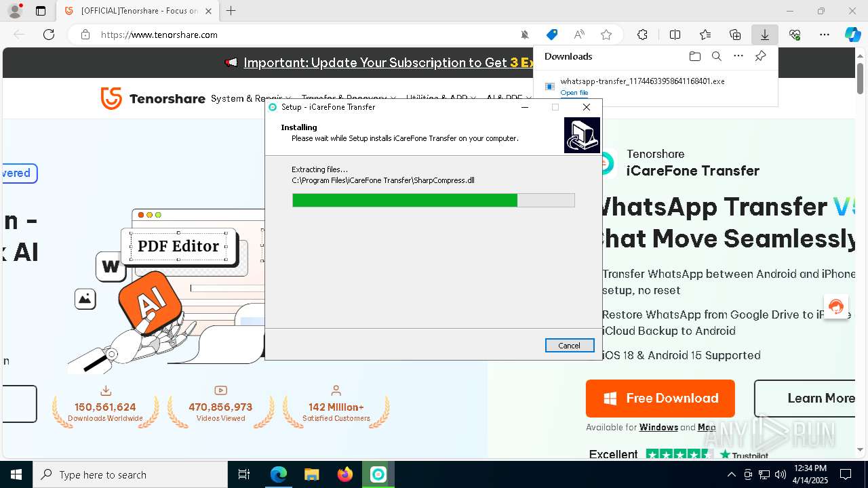Add page to favorites star
This screenshot has height=488, width=868.
[x=606, y=35]
